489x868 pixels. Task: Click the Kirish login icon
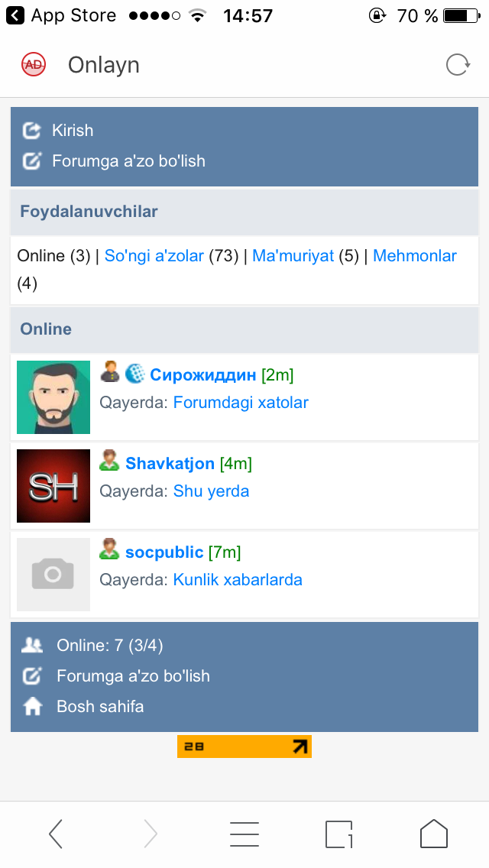(31, 131)
